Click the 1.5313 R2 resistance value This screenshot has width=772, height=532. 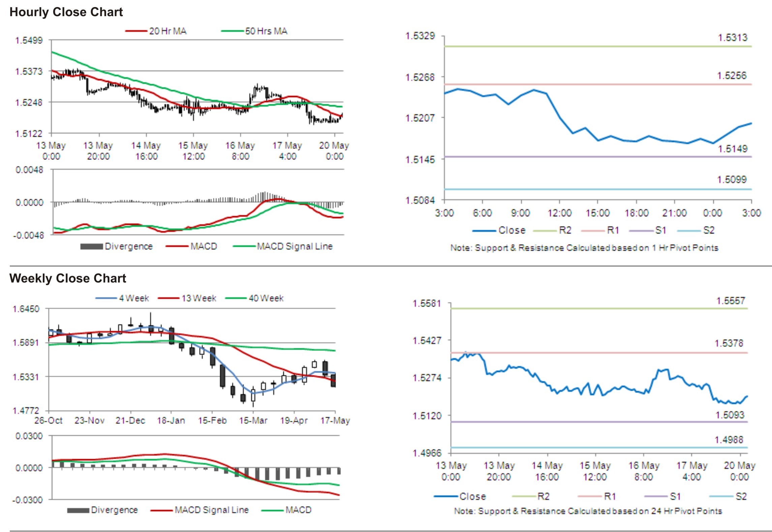tap(733, 38)
